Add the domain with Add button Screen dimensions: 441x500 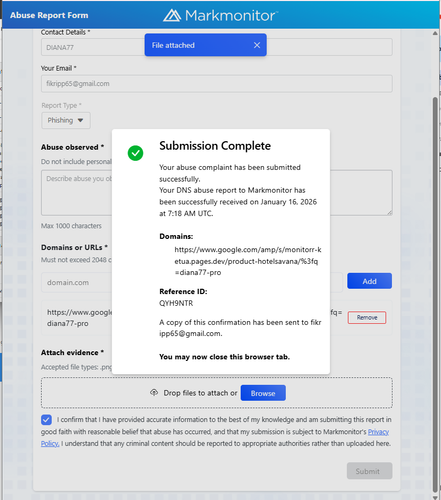[369, 281]
